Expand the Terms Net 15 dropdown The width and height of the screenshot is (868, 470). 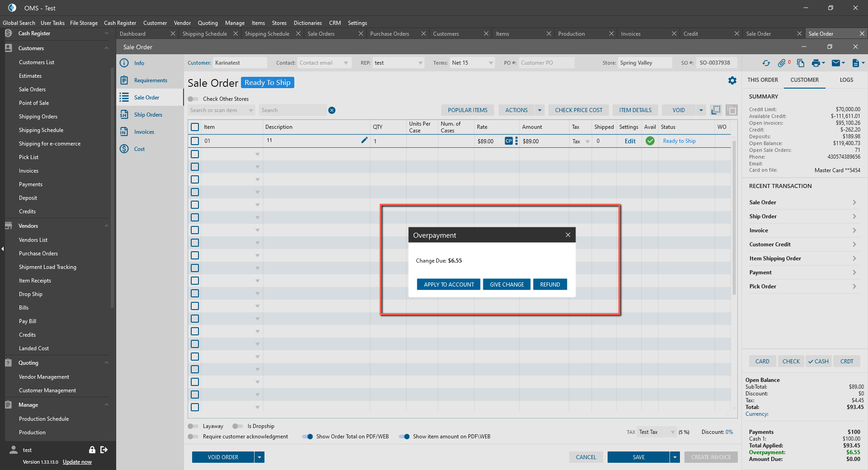[x=491, y=63]
